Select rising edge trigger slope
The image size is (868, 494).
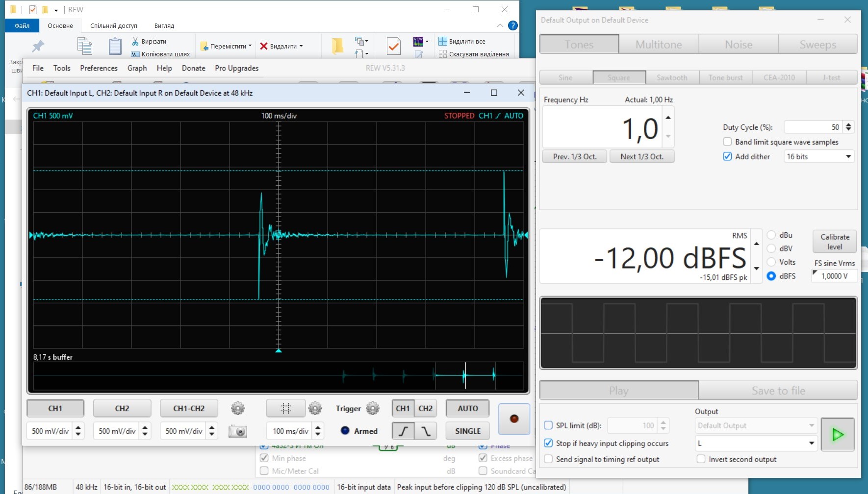point(403,431)
